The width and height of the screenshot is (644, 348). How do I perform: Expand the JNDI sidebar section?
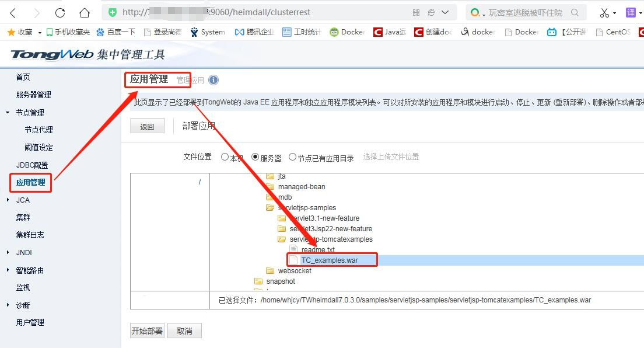(x=8, y=253)
